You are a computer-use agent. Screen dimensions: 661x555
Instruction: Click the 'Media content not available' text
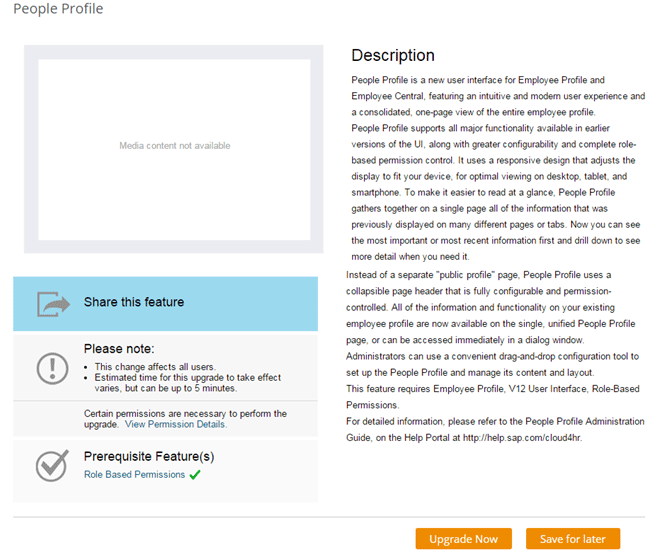(x=175, y=146)
